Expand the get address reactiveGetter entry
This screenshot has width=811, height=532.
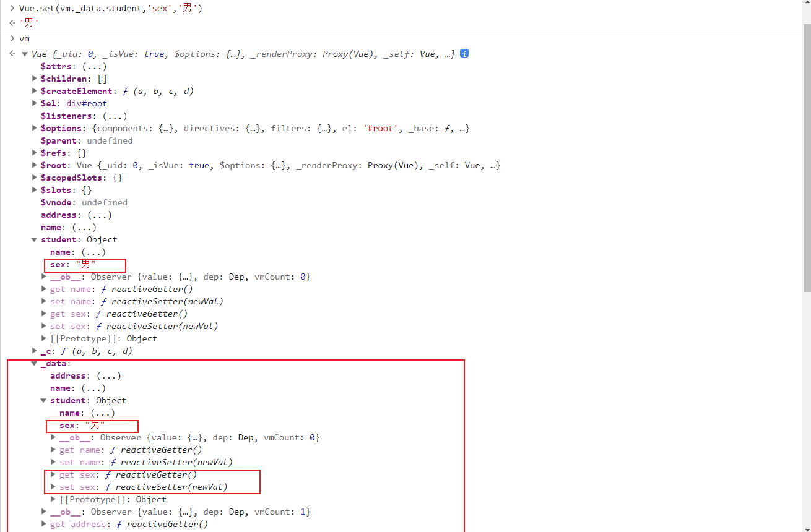pos(44,524)
